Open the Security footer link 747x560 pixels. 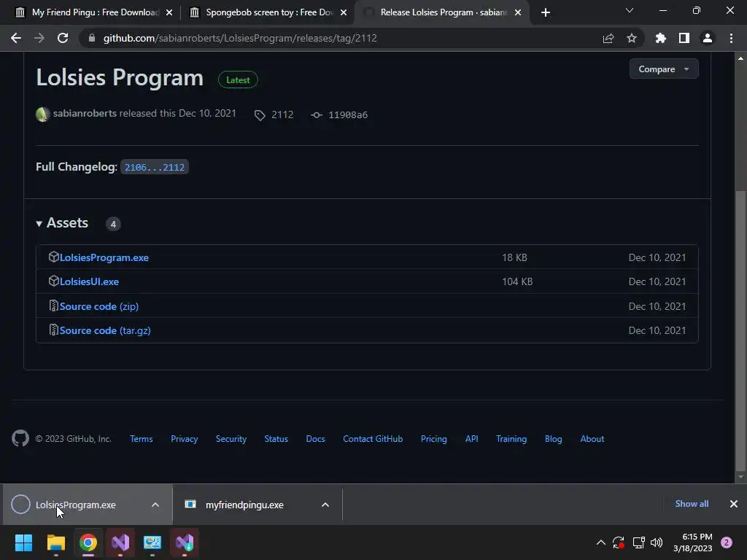tap(231, 439)
